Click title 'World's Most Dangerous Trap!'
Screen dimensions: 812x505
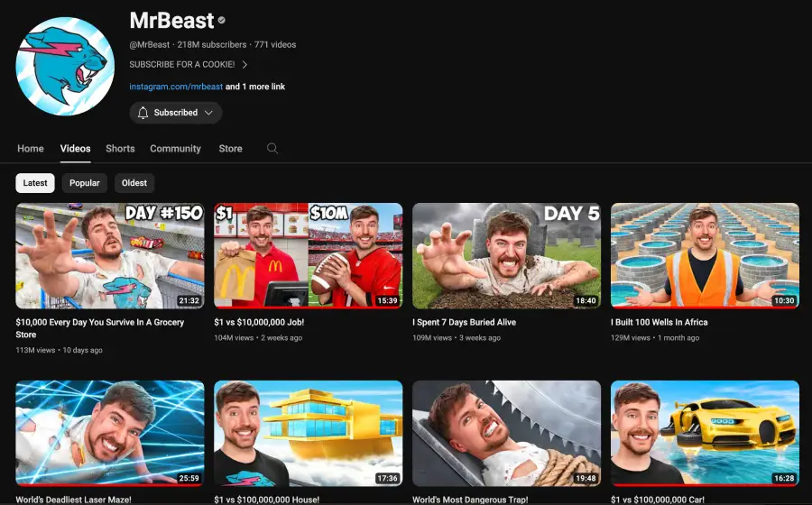tap(470, 500)
